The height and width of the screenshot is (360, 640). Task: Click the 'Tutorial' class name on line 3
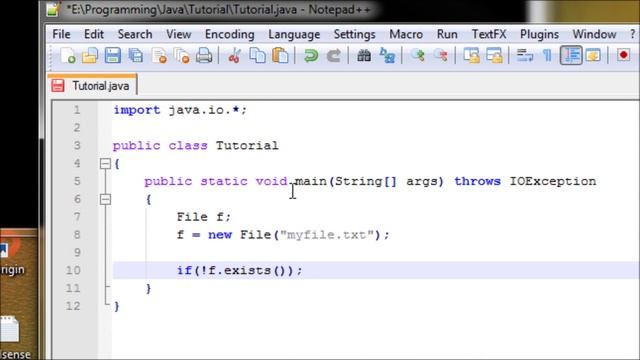click(x=247, y=146)
